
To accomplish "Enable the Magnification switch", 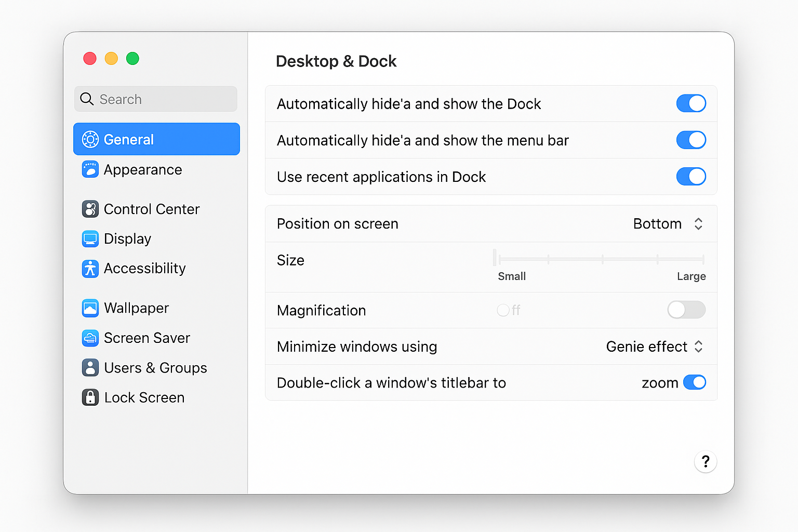I will (686, 310).
